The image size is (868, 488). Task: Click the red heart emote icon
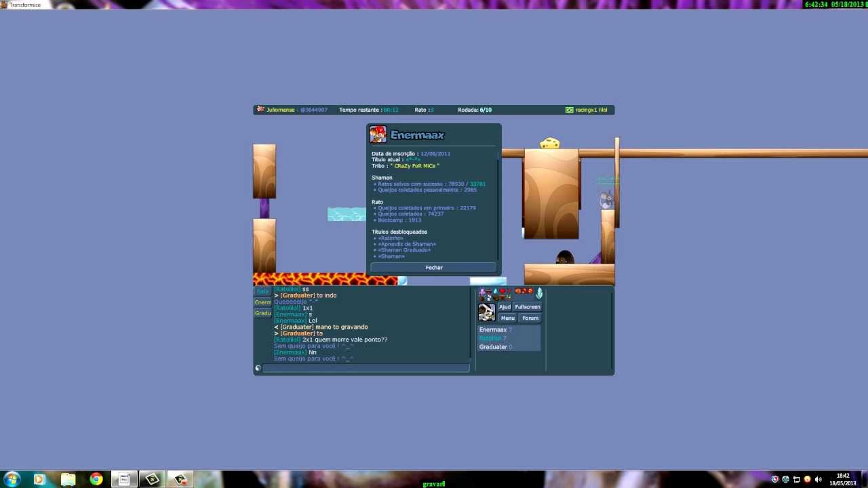[502, 291]
